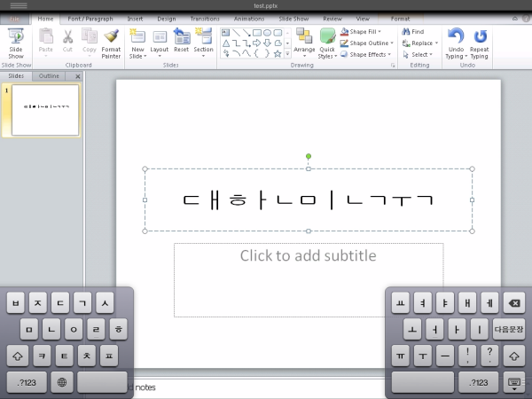Open the Section menu icon

click(x=203, y=43)
